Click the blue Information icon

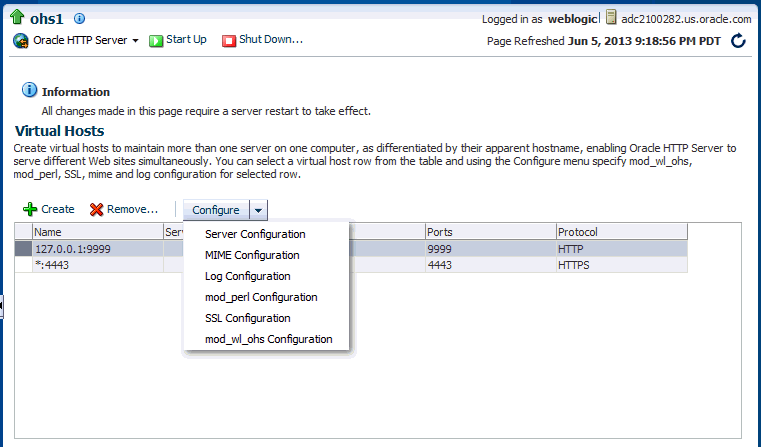coord(29,90)
